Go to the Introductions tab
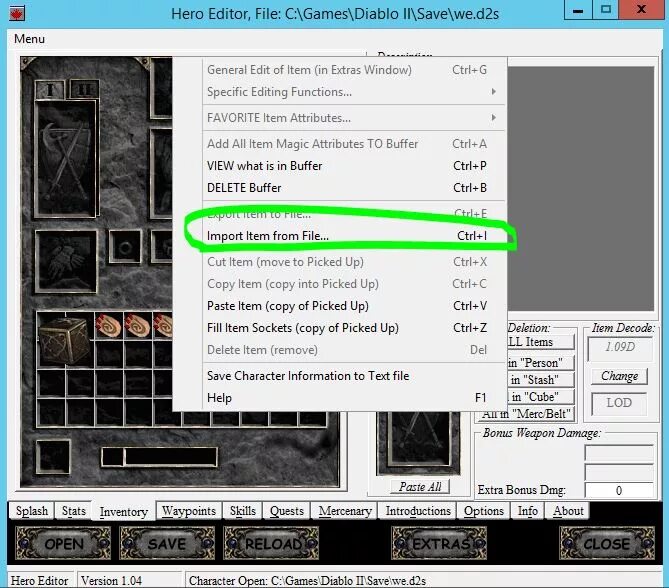This screenshot has height=588, width=669. point(418,511)
